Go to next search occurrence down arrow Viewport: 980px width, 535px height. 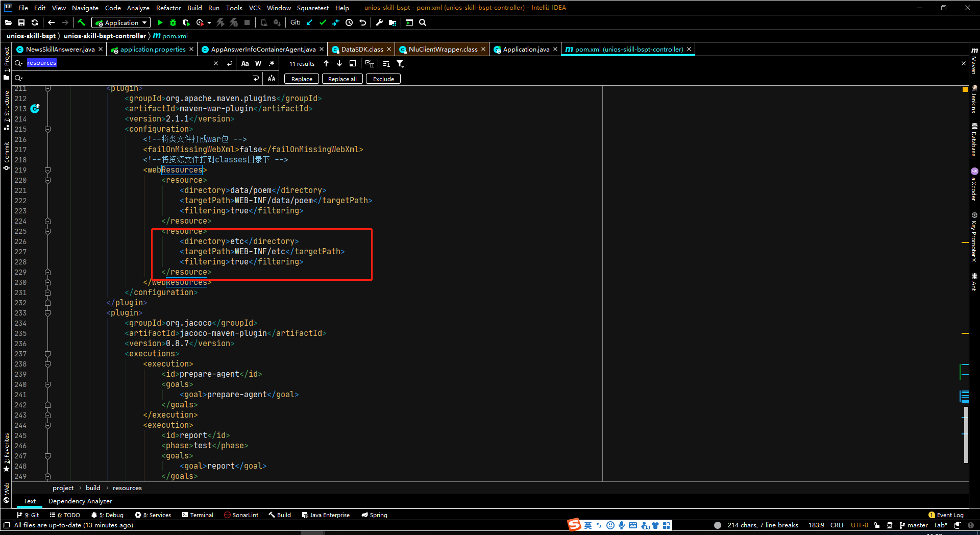(x=339, y=63)
